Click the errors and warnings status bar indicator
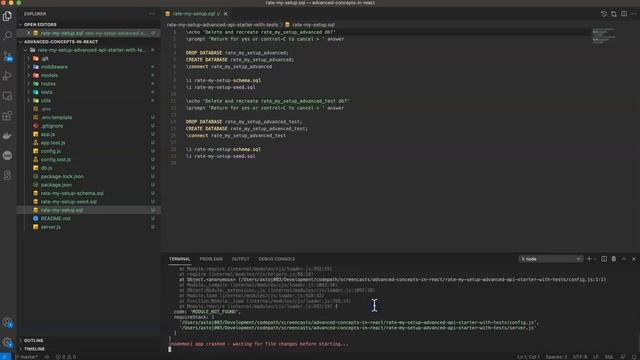This screenshot has height=360, width=640. (x=66, y=357)
